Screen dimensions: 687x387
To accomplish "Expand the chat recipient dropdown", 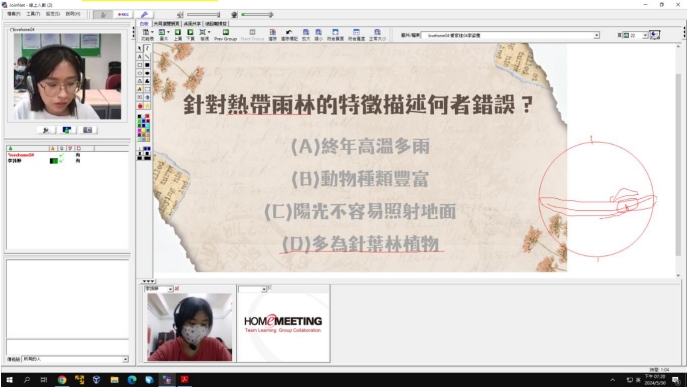I will pos(125,359).
